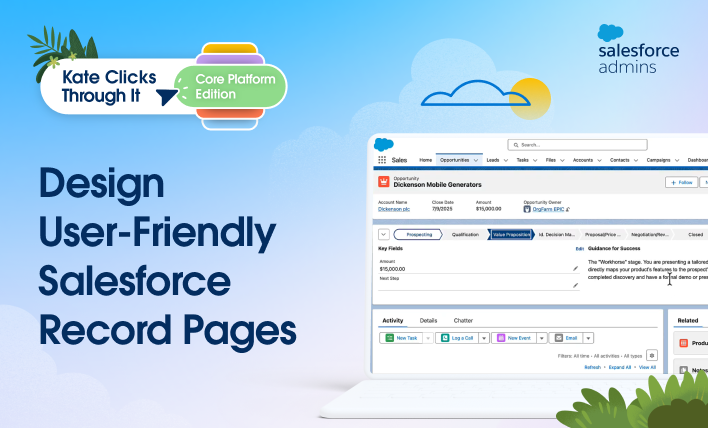Select the Closed stage in path
The image size is (708, 428).
click(693, 234)
